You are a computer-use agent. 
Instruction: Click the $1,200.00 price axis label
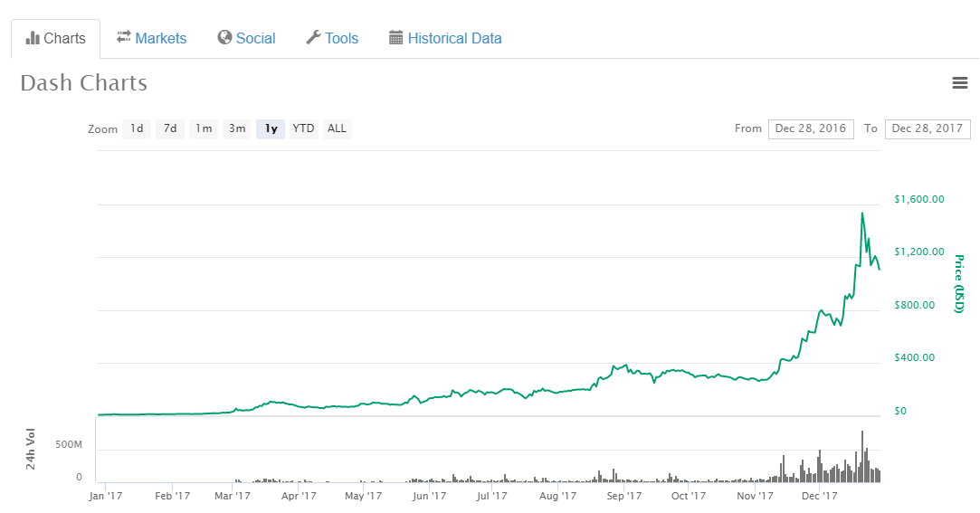point(919,252)
